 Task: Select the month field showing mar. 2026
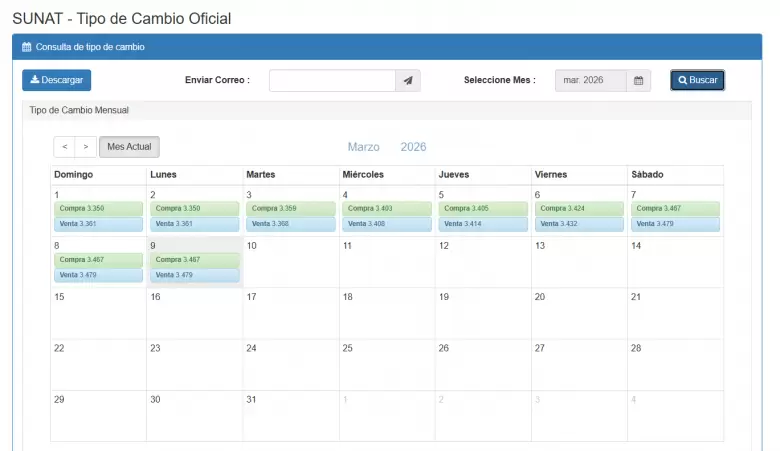[x=591, y=81]
